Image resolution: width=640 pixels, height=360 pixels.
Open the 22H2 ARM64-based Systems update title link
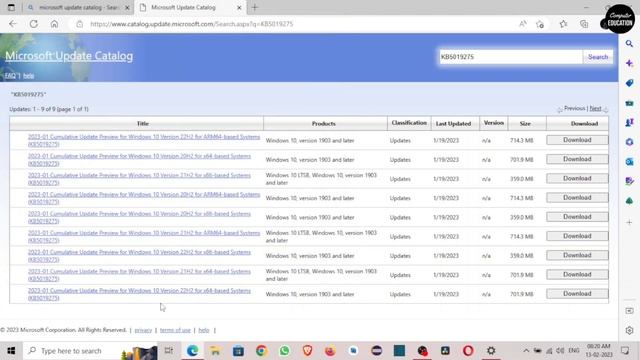tap(144, 140)
